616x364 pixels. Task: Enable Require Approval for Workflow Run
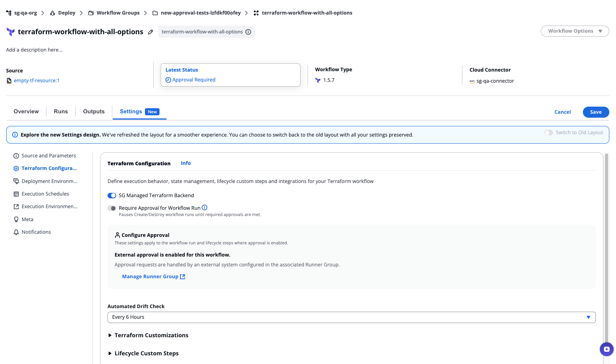112,208
